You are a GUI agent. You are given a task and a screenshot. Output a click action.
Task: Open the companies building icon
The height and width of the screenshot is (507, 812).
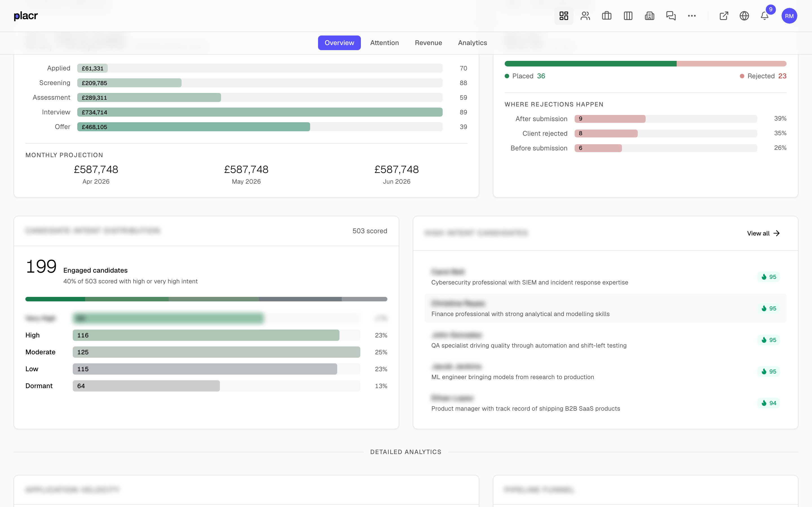point(649,16)
